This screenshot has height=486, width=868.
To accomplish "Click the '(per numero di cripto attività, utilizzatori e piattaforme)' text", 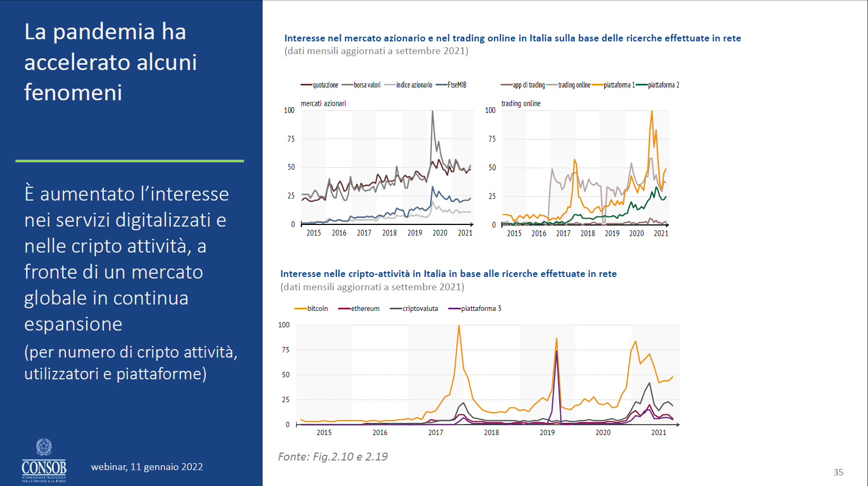I will [x=131, y=363].
